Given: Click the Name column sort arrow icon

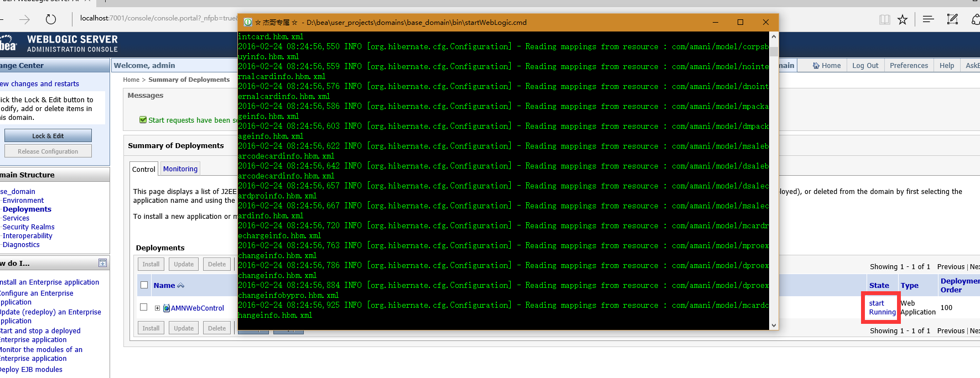Looking at the screenshot, I should coord(180,286).
